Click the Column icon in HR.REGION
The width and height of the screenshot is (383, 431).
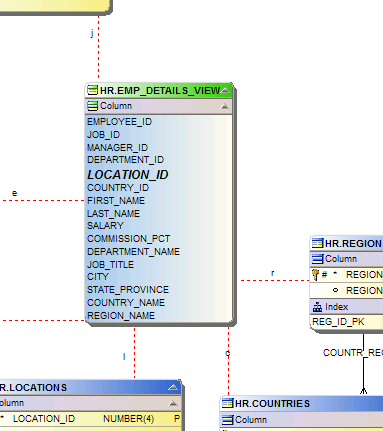click(x=317, y=259)
